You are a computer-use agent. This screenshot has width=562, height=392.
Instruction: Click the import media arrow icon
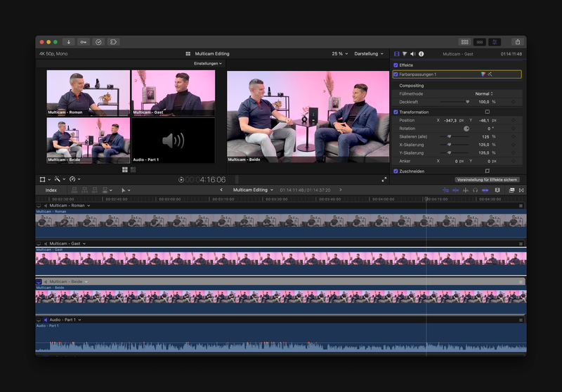click(x=69, y=42)
